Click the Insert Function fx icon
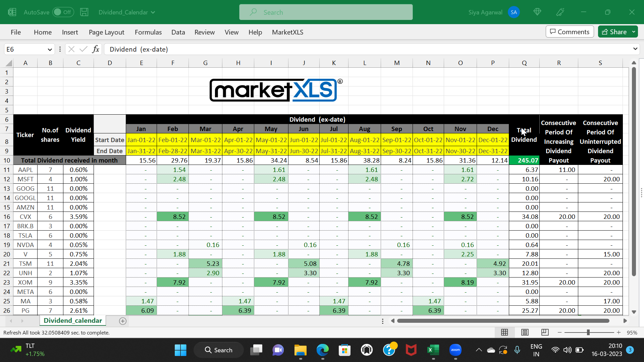The width and height of the screenshot is (644, 362). click(x=96, y=49)
